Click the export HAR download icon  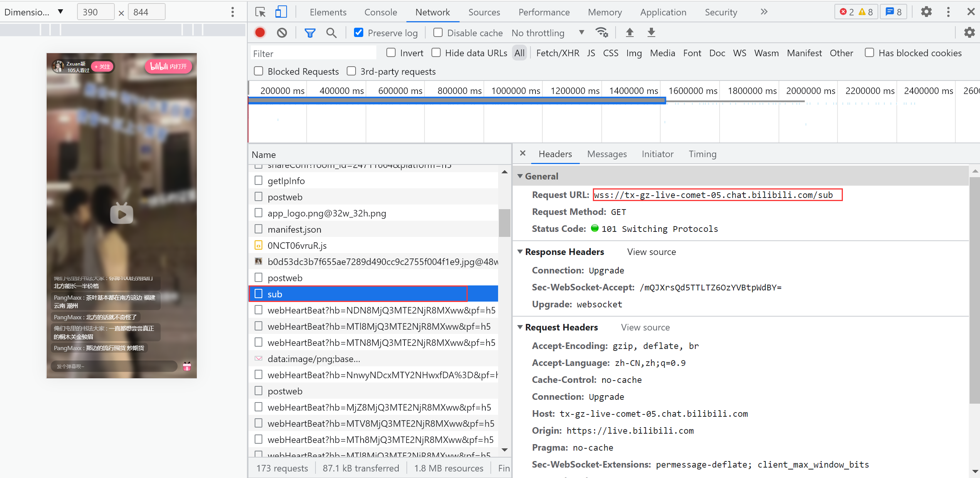pos(651,33)
